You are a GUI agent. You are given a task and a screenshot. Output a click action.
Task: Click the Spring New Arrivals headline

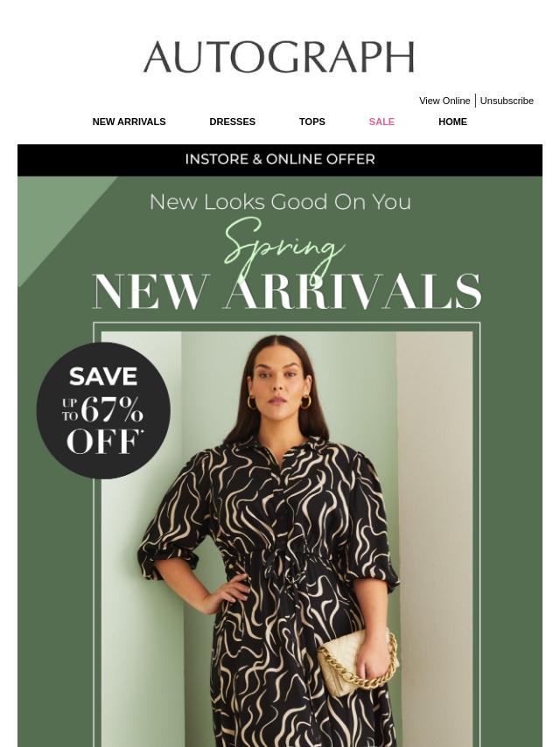click(x=286, y=264)
